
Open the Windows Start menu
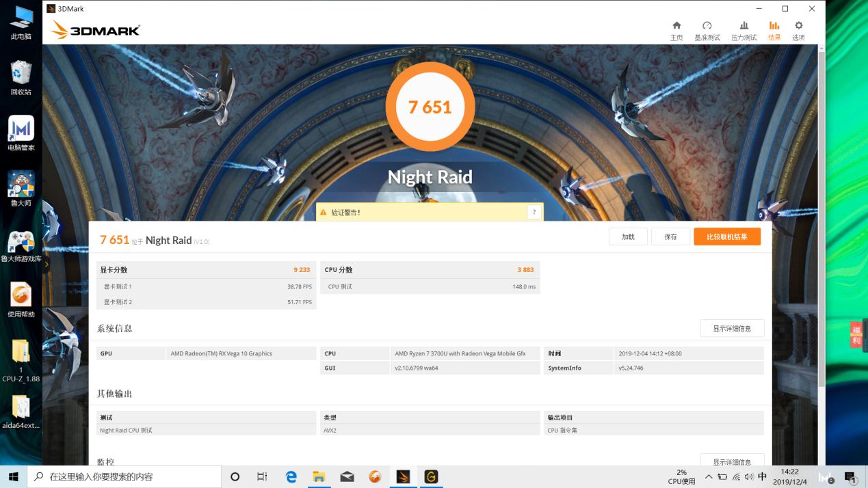(14, 477)
